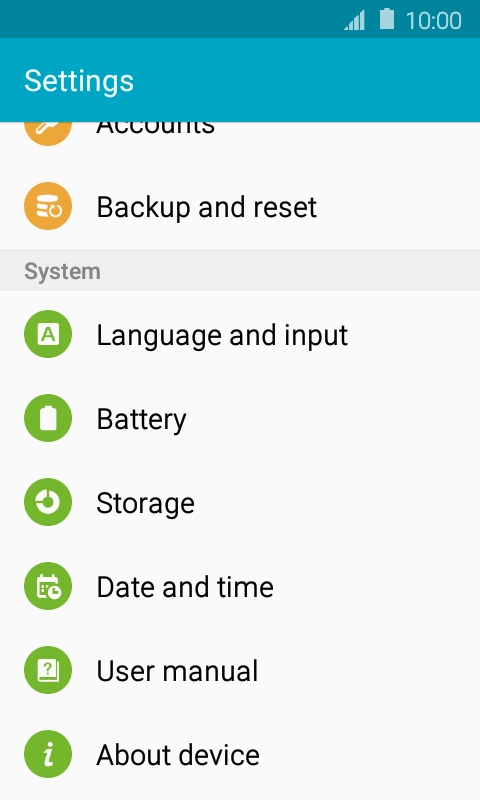Select the Storage text label

145,503
